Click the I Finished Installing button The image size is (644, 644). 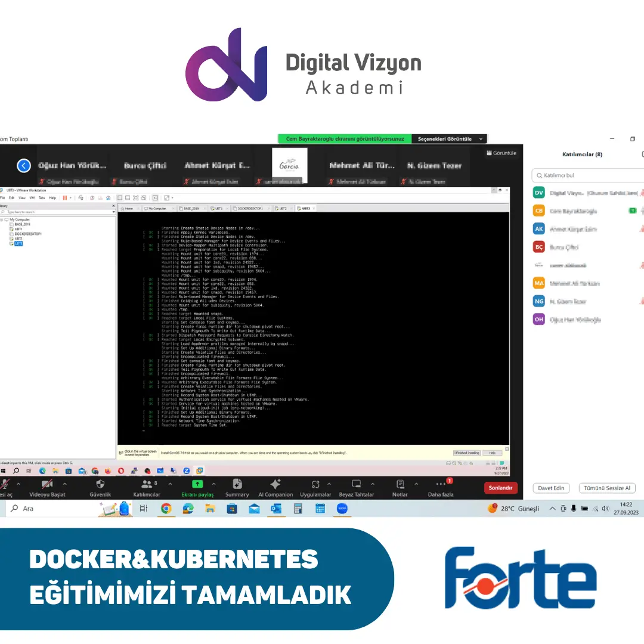pyautogui.click(x=466, y=453)
